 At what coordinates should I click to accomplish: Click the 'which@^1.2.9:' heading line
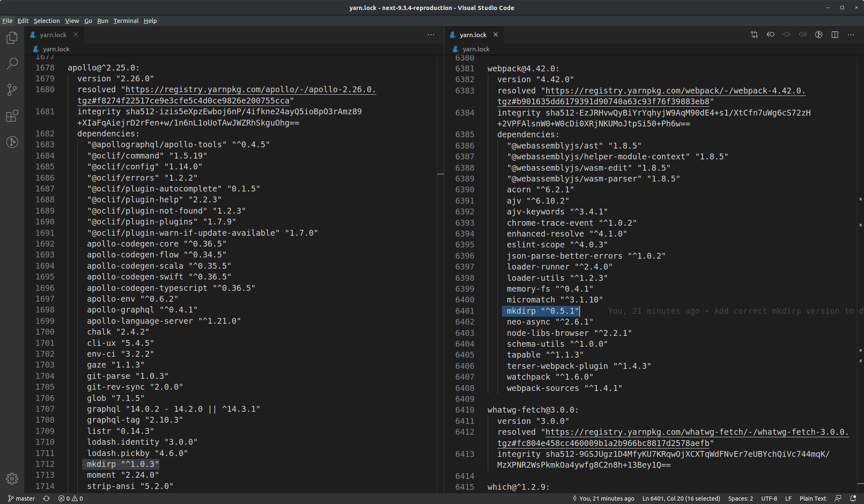click(x=518, y=487)
